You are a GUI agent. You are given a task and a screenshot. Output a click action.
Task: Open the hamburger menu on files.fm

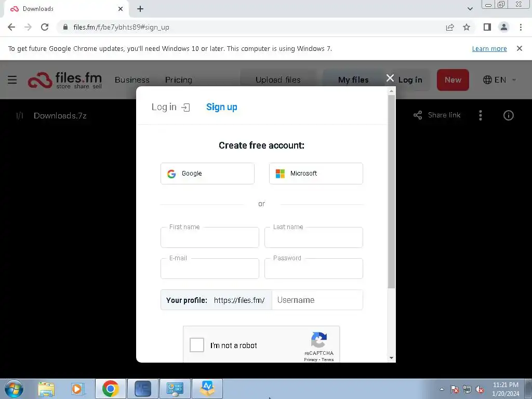[12, 79]
